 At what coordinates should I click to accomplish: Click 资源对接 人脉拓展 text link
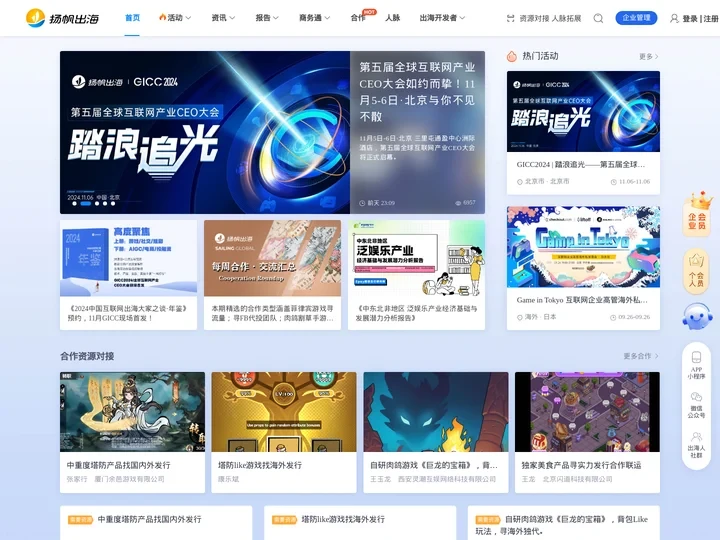click(550, 18)
